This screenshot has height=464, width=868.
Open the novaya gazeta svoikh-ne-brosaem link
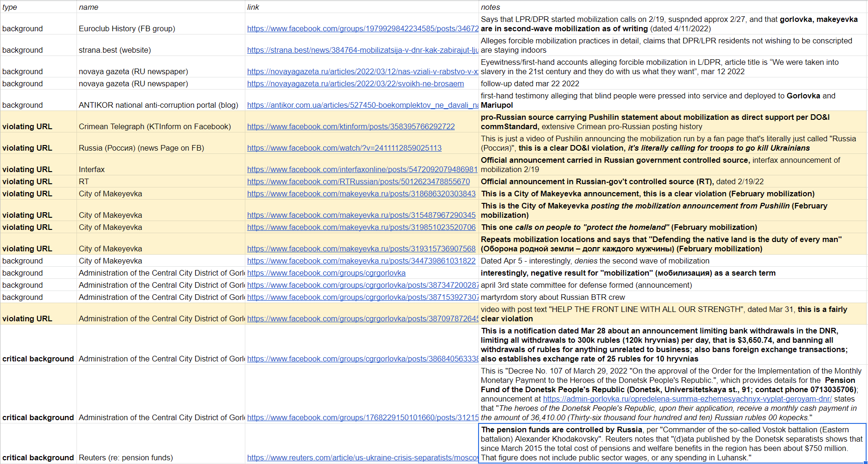pos(355,83)
